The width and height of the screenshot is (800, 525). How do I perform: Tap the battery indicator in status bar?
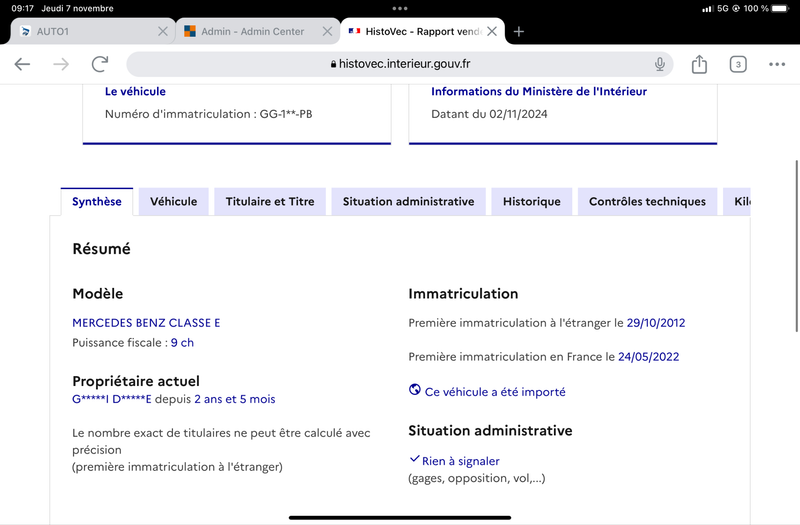click(x=780, y=8)
